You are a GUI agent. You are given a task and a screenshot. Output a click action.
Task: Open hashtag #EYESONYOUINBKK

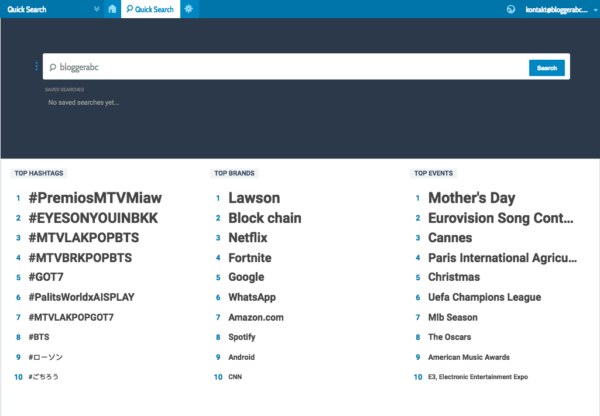click(x=93, y=218)
